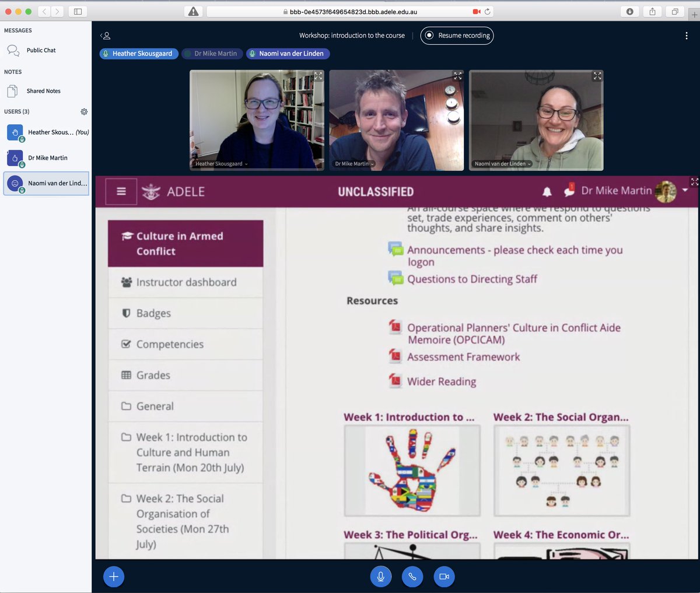The width and height of the screenshot is (700, 593).
Task: Mute your microphone
Action: click(x=381, y=576)
